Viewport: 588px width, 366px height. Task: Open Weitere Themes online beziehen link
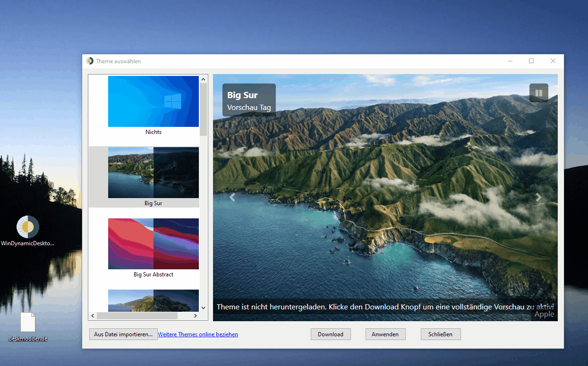198,334
